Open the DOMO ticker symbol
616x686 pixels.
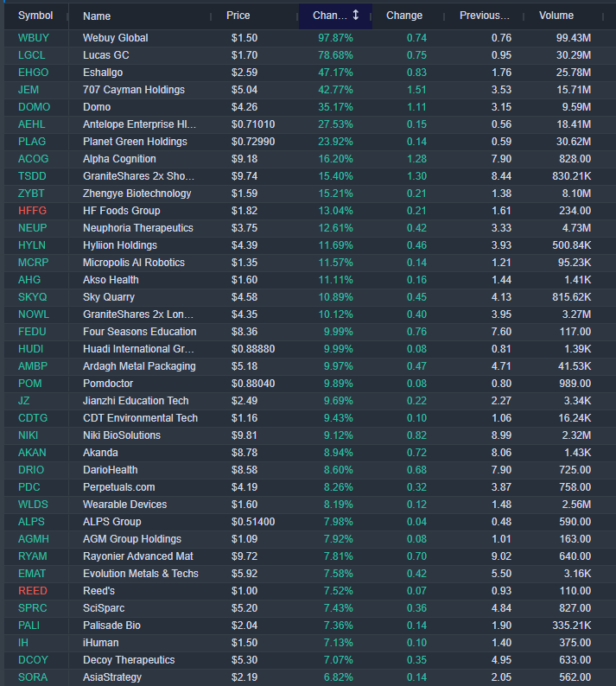click(34, 107)
